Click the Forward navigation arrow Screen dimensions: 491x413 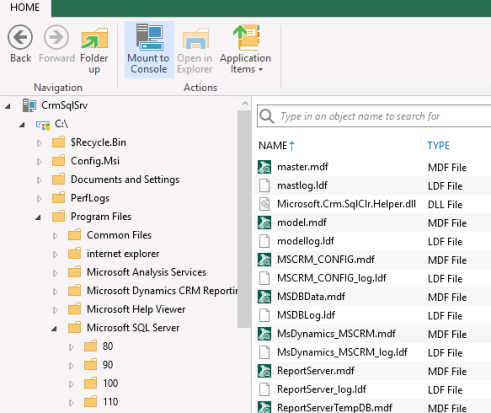[x=56, y=37]
